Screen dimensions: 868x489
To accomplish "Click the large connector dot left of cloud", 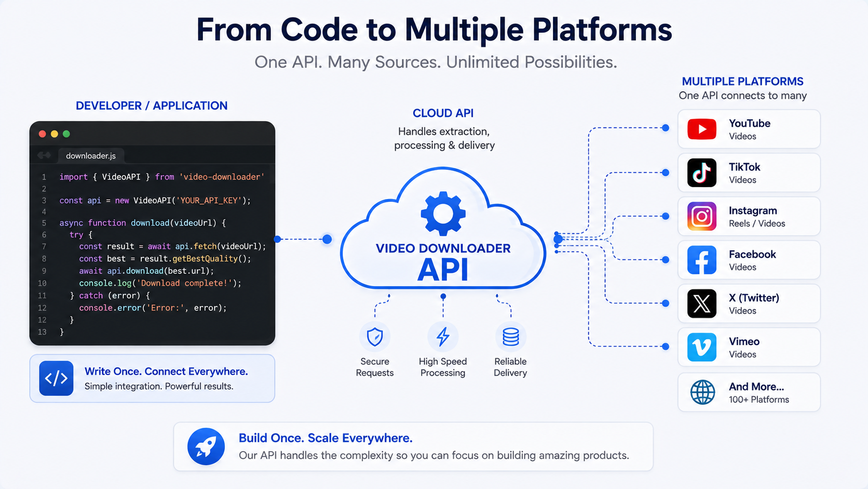I will coord(327,239).
